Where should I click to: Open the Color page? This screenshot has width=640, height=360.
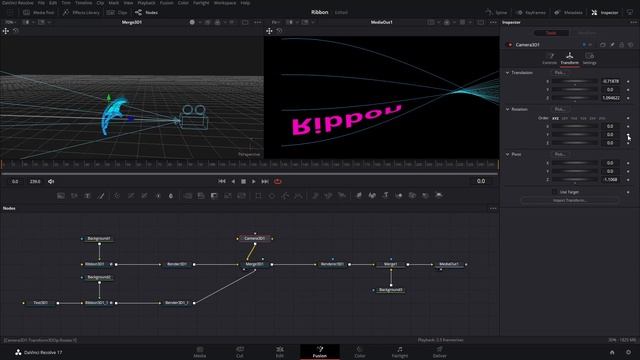click(x=360, y=352)
